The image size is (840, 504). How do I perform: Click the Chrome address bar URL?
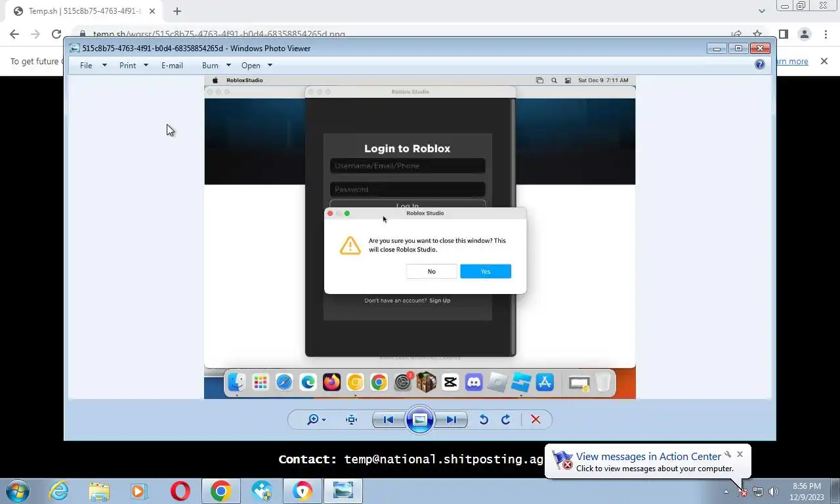tap(219, 34)
